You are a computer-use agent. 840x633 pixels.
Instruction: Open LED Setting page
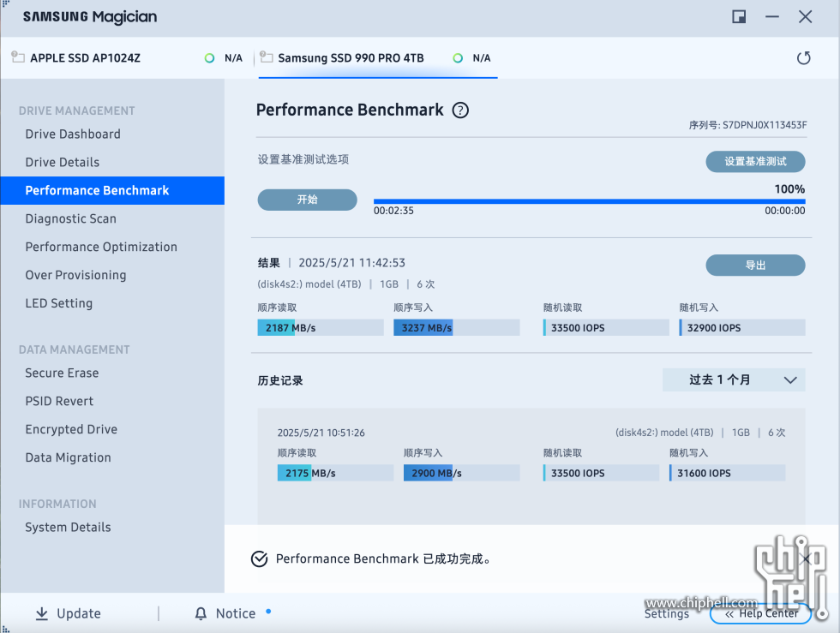click(x=59, y=303)
